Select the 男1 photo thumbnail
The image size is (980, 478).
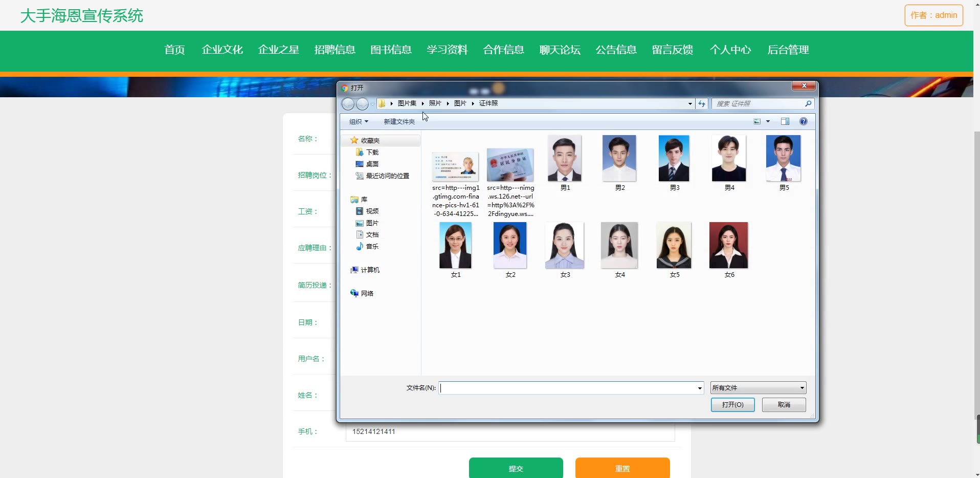pos(565,159)
